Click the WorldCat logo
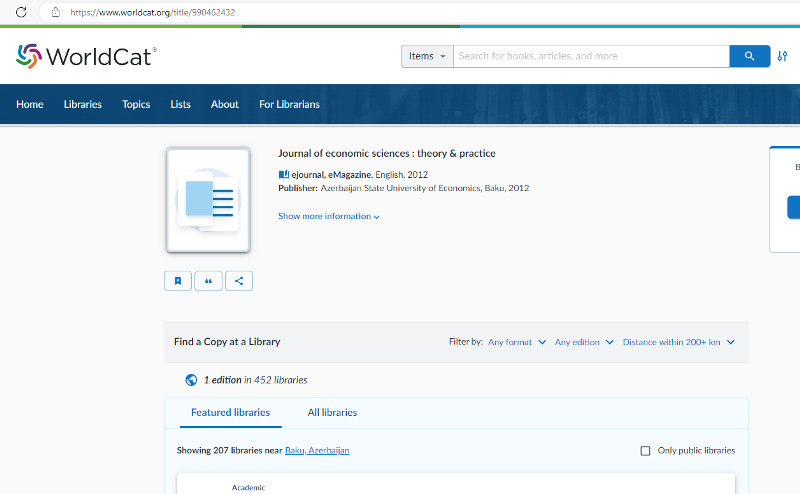Viewport: 800px width, 494px height. pyautogui.click(x=86, y=56)
